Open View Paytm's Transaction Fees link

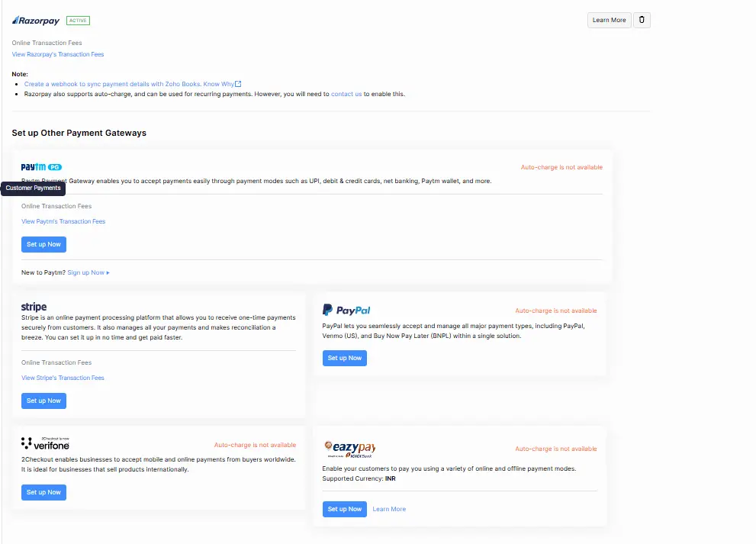[x=63, y=221]
